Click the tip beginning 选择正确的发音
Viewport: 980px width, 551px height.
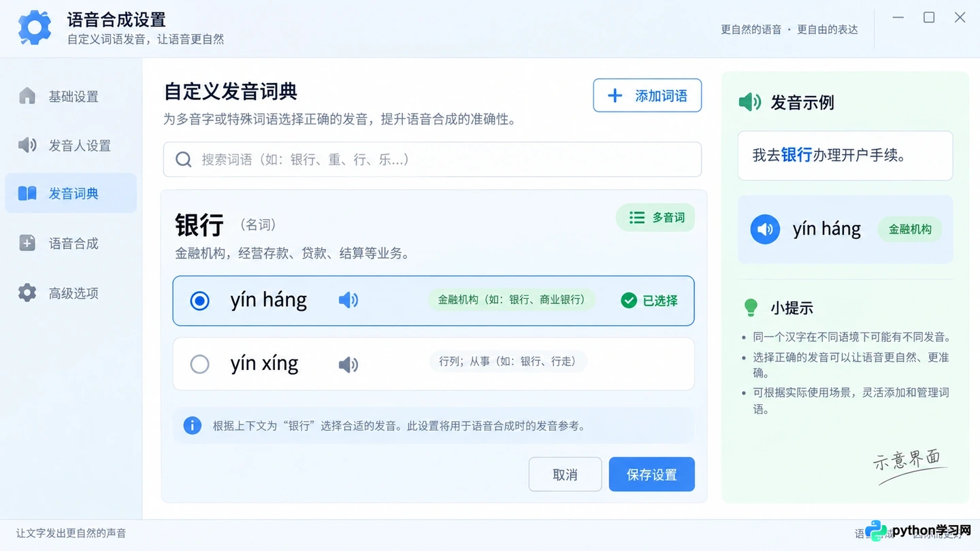tap(851, 365)
